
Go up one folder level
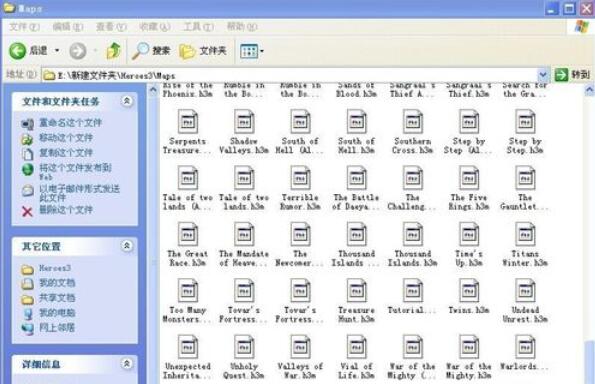(x=113, y=50)
